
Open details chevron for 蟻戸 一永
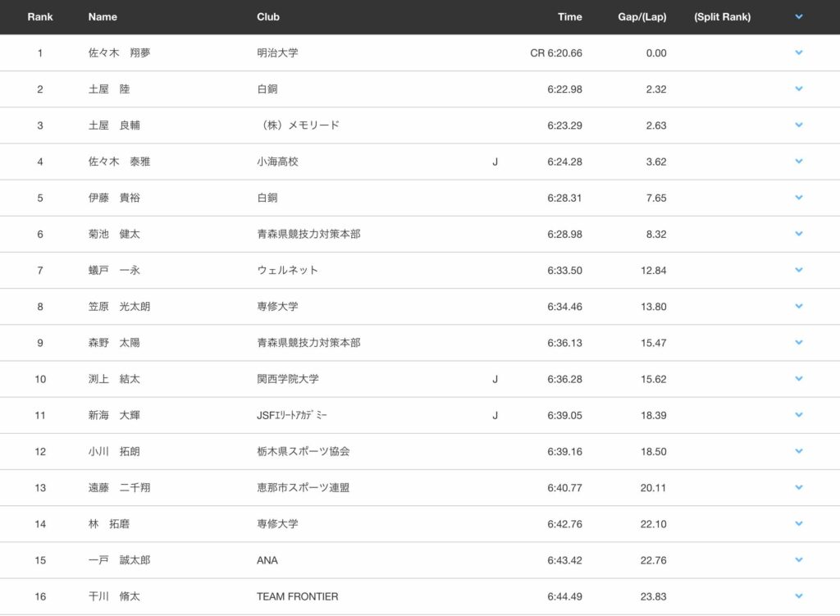click(x=798, y=270)
